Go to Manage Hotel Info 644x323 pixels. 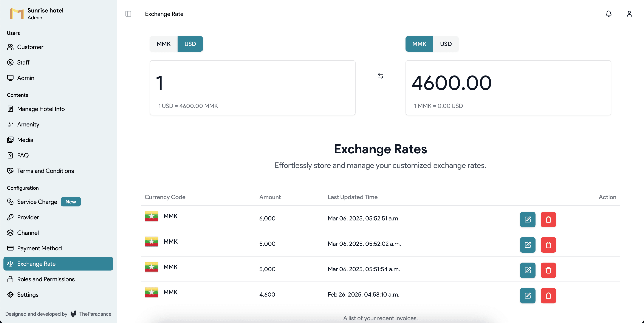coord(58,109)
